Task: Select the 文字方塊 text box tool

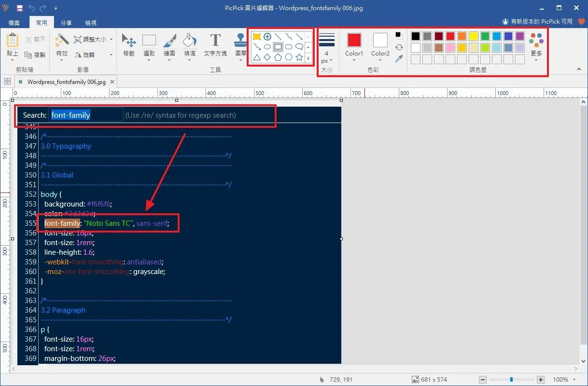Action: click(215, 46)
